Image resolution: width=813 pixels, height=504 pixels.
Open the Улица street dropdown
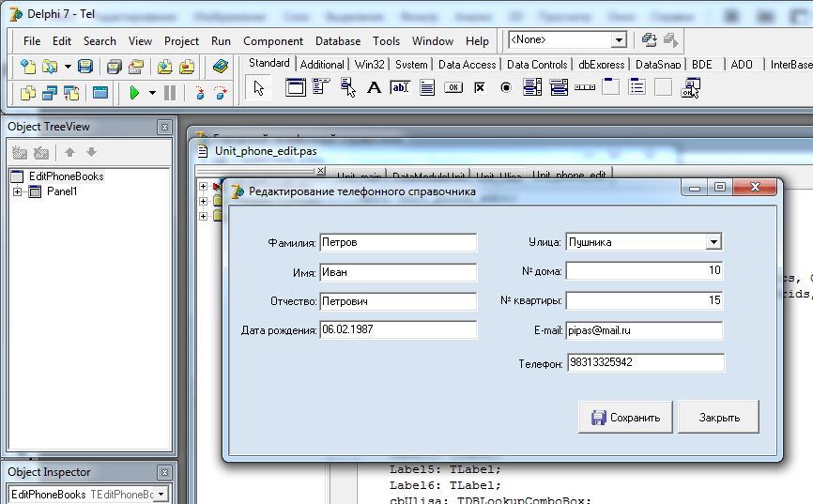click(714, 242)
